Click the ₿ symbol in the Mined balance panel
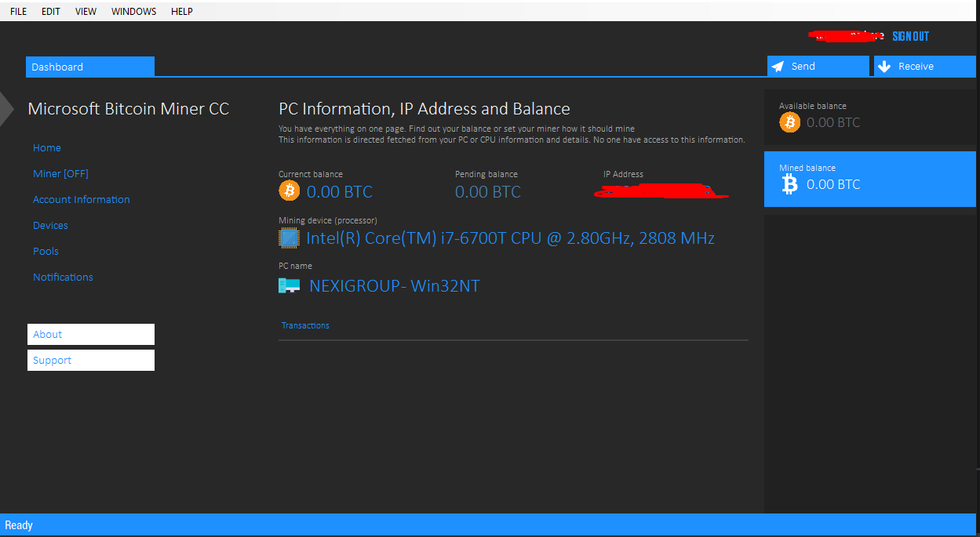The height and width of the screenshot is (537, 980). pyautogui.click(x=788, y=184)
